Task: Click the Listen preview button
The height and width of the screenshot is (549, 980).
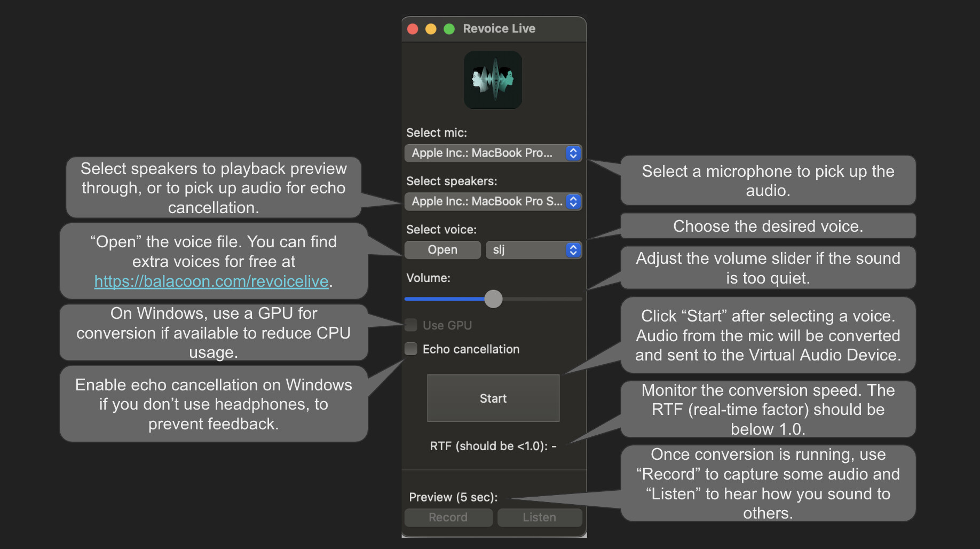Action: [x=539, y=517]
